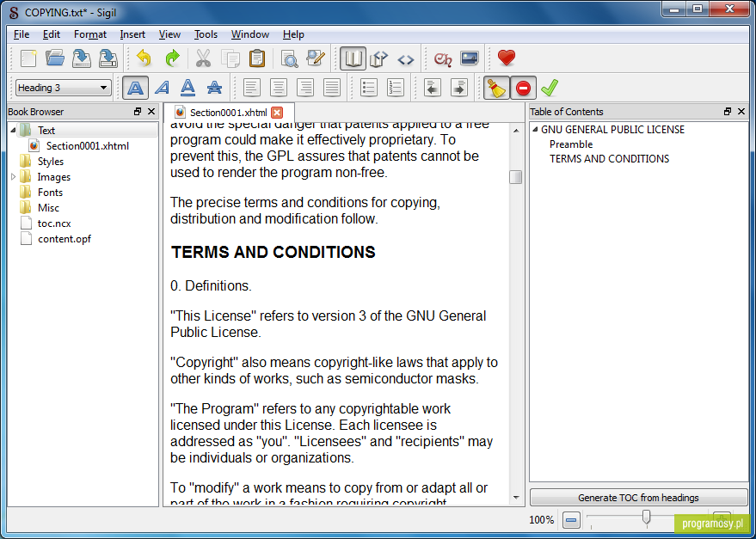Select the Section0001.xhtml editor tab
Screen dimensions: 756x539
click(229, 113)
